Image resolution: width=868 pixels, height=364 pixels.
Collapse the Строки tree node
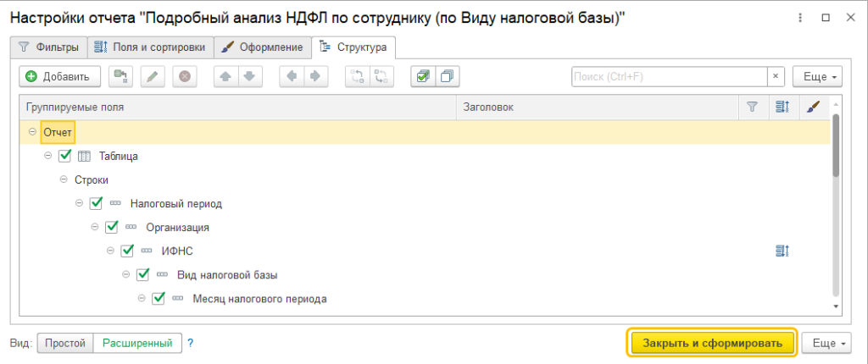[x=63, y=179]
